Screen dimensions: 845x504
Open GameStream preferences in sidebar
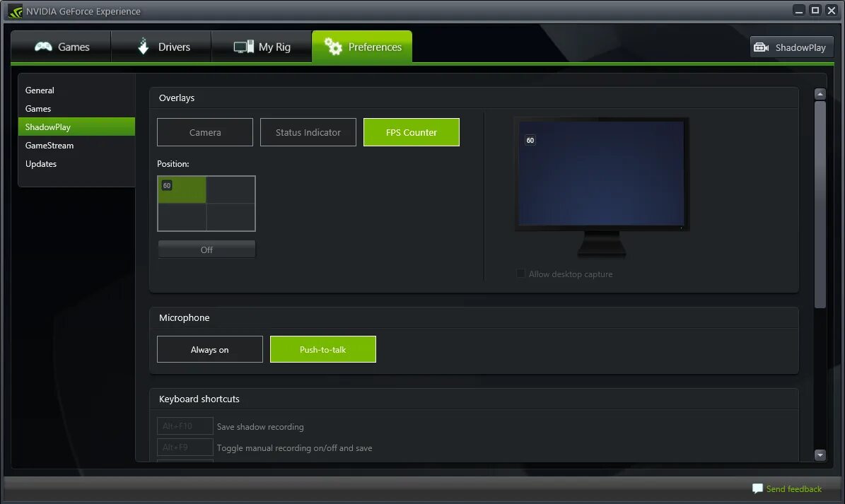coord(76,146)
